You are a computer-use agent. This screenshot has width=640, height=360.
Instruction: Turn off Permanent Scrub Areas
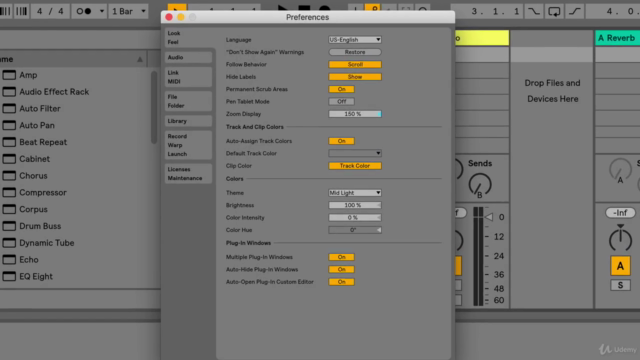[x=341, y=89]
